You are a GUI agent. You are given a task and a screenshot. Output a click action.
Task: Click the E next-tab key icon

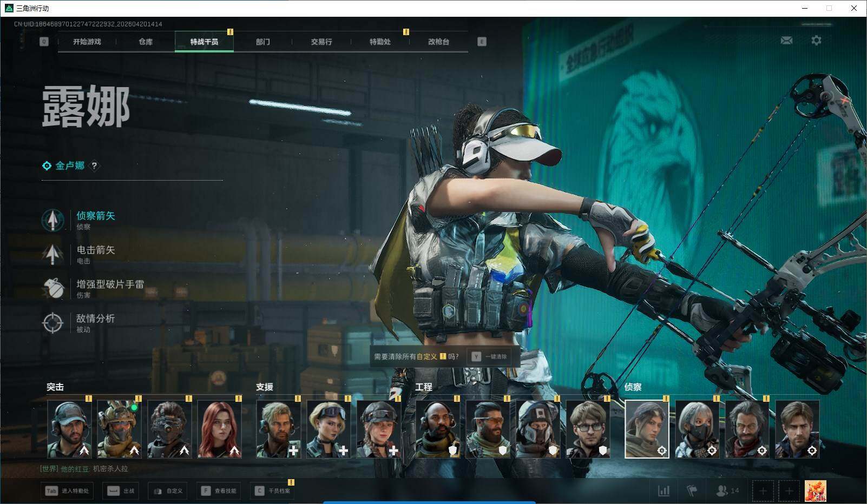coord(482,42)
